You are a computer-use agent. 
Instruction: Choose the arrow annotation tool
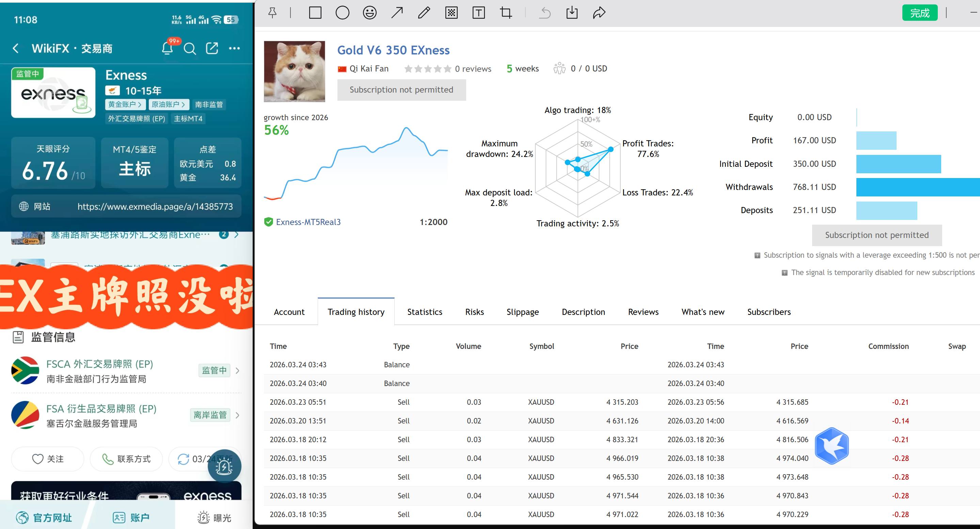coord(397,13)
